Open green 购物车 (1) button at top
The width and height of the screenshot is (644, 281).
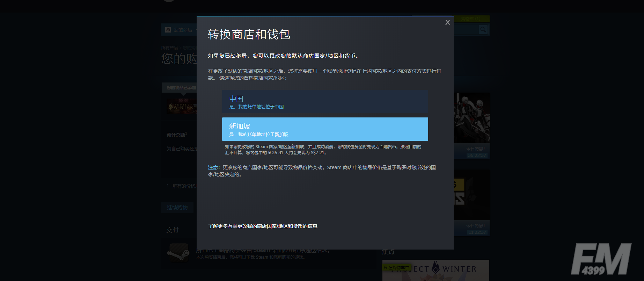coord(471,19)
